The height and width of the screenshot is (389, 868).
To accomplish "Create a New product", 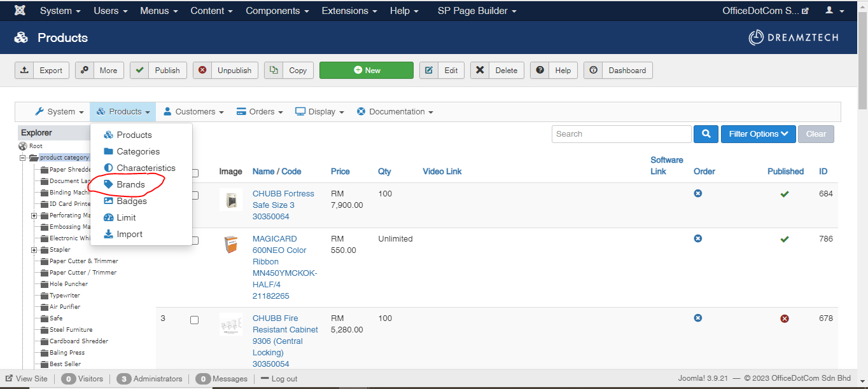I will pyautogui.click(x=367, y=71).
